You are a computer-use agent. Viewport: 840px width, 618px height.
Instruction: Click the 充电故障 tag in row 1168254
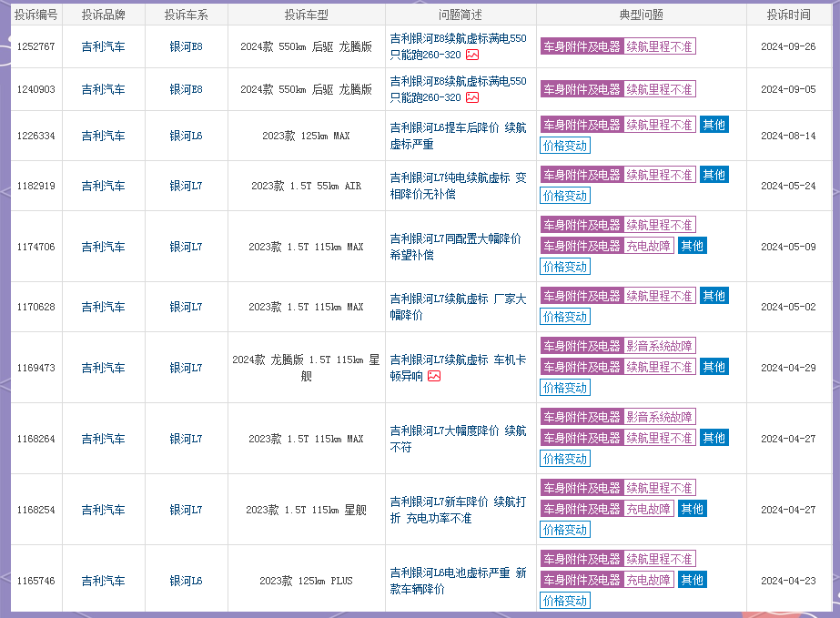pos(648,509)
